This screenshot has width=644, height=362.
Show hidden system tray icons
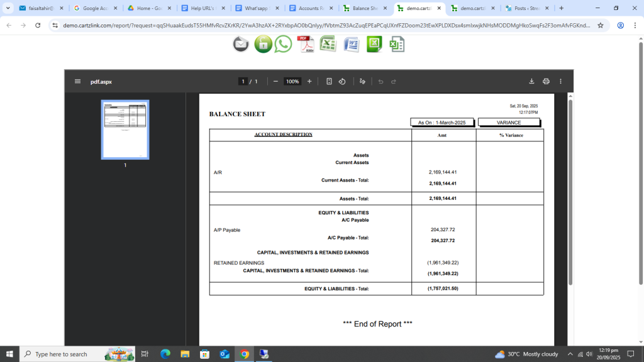pos(570,354)
